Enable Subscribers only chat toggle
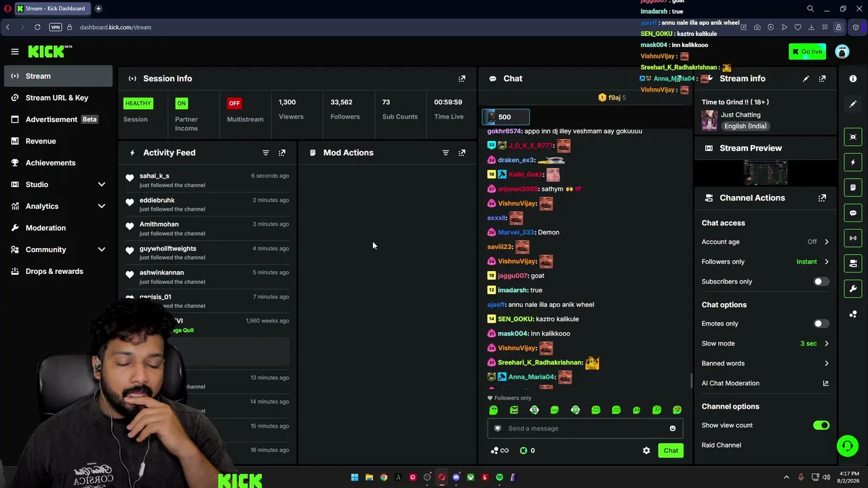 (821, 282)
